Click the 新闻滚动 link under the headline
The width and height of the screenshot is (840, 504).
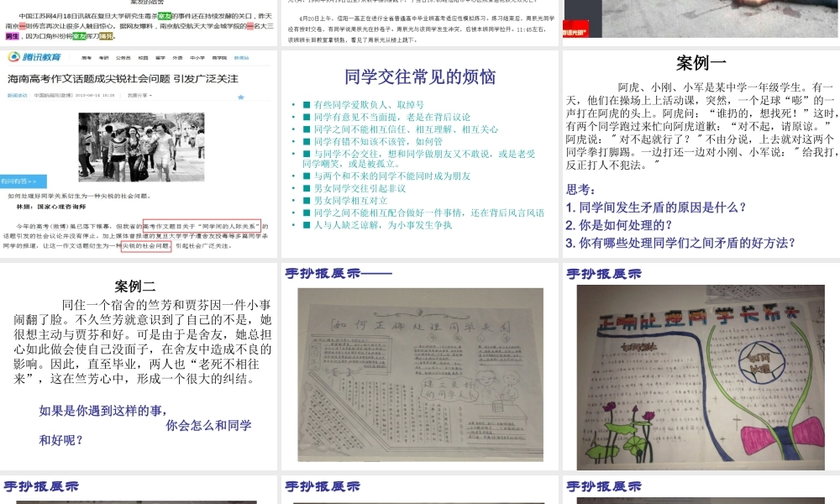(17, 95)
